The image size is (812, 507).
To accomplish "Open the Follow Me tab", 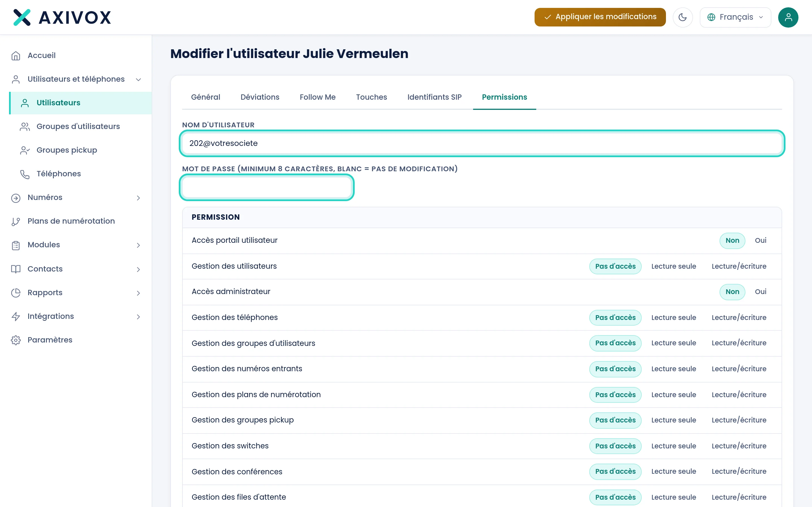I will 317,97.
